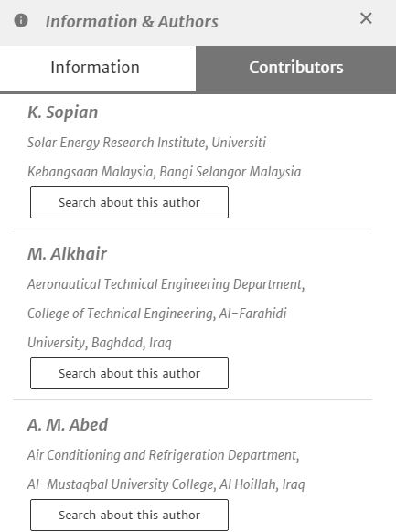This screenshot has height=532, width=396.
Task: Click the Air Conditioning and Refrigeration Department text
Action: (163, 455)
